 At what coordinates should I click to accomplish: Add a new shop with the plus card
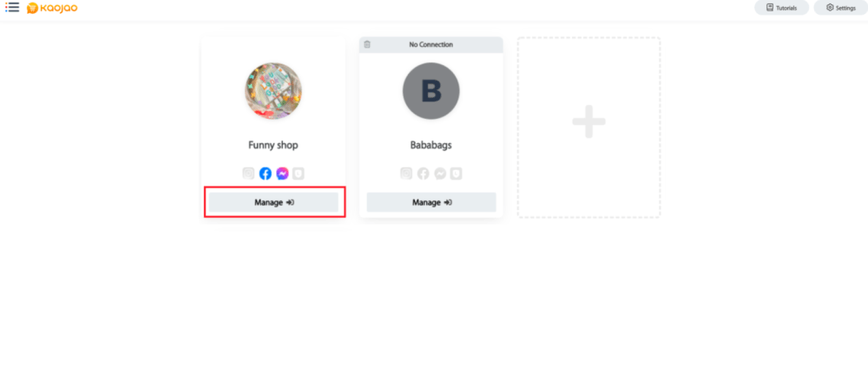(x=589, y=128)
